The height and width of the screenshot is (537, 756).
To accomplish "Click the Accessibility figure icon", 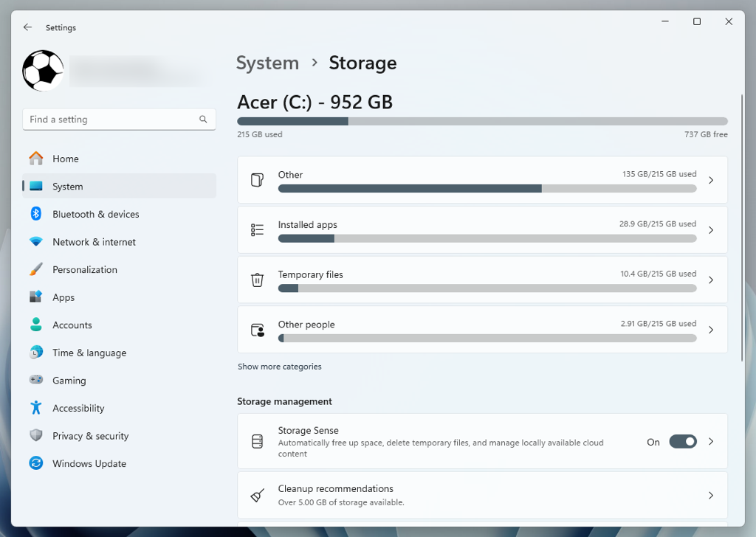I will click(x=36, y=408).
